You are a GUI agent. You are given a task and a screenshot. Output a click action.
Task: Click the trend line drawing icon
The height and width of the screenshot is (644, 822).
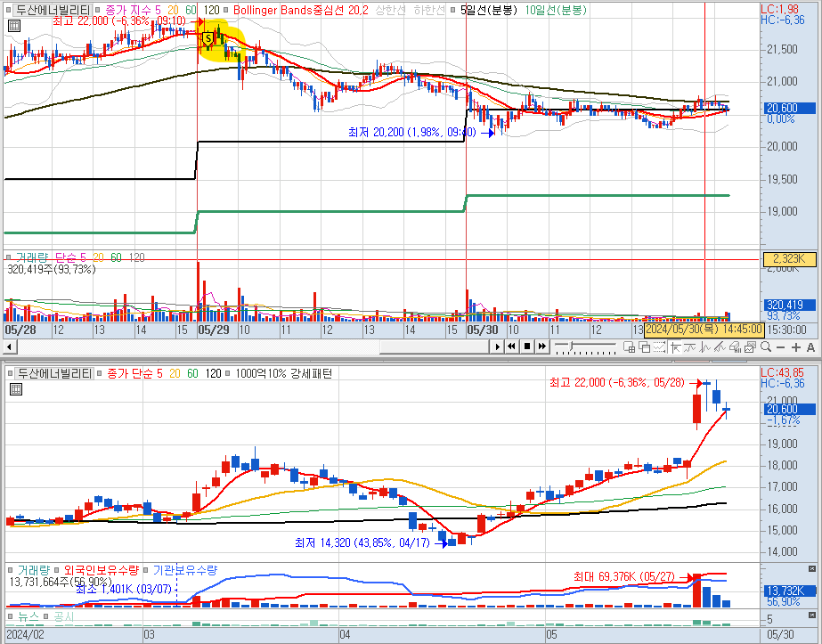point(720,347)
